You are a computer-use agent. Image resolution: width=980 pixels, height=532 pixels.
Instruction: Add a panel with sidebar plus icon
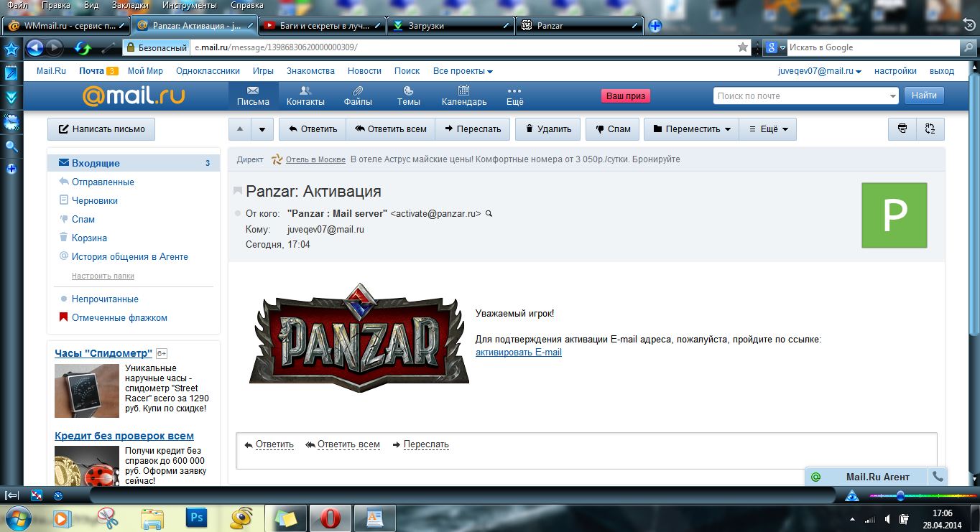tap(11, 169)
